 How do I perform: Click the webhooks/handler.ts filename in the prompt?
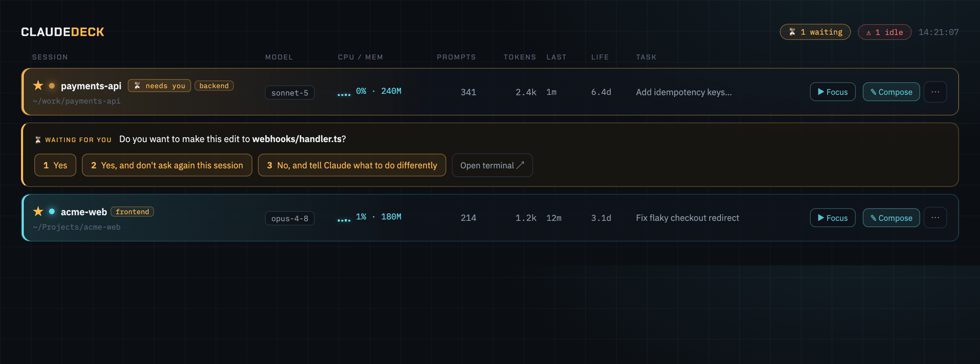tap(297, 139)
